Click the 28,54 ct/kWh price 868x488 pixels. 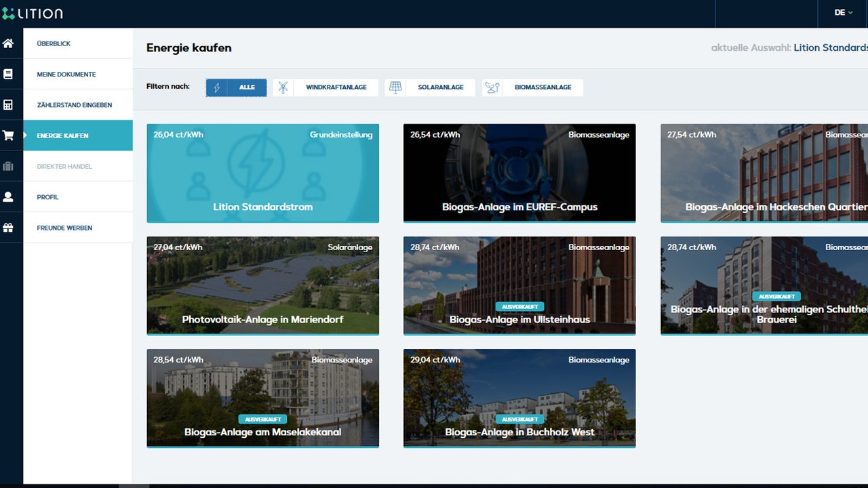(x=178, y=360)
